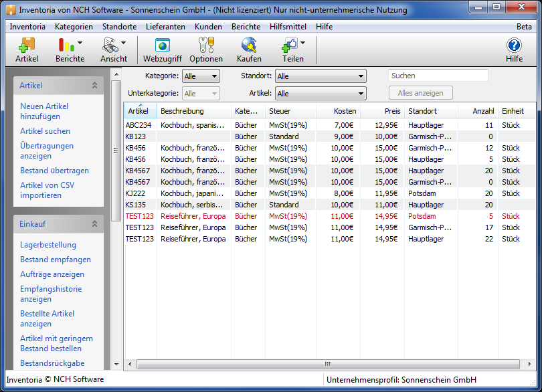Expand the Berichte toolbar dropdown arrow
Image resolution: width=542 pixels, height=392 pixels.
pyautogui.click(x=80, y=43)
